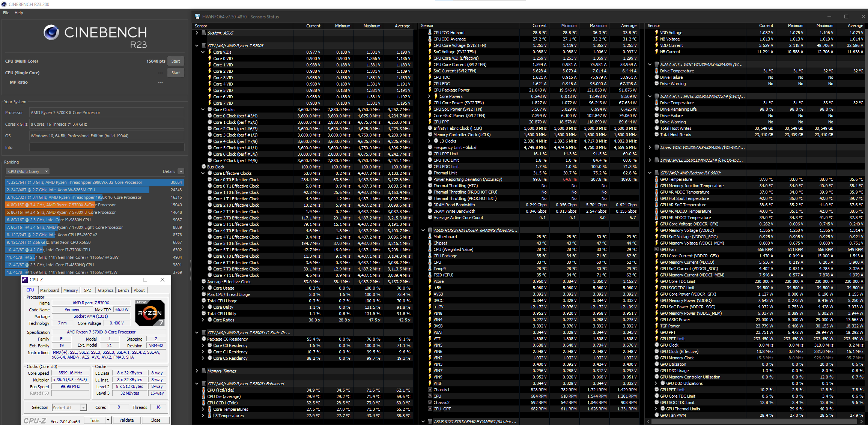Click the Validate button in CPU-Z
Viewport: 868px width, 425px height.
click(x=126, y=420)
